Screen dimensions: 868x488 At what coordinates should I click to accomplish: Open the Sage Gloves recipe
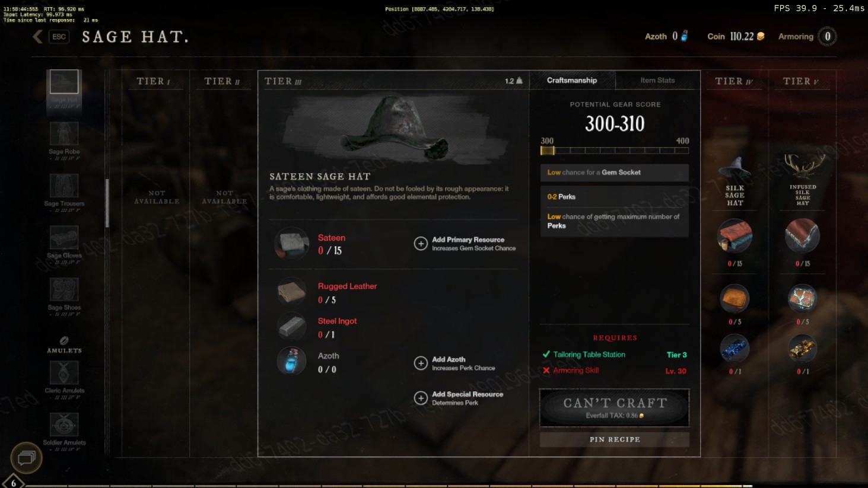pos(64,237)
